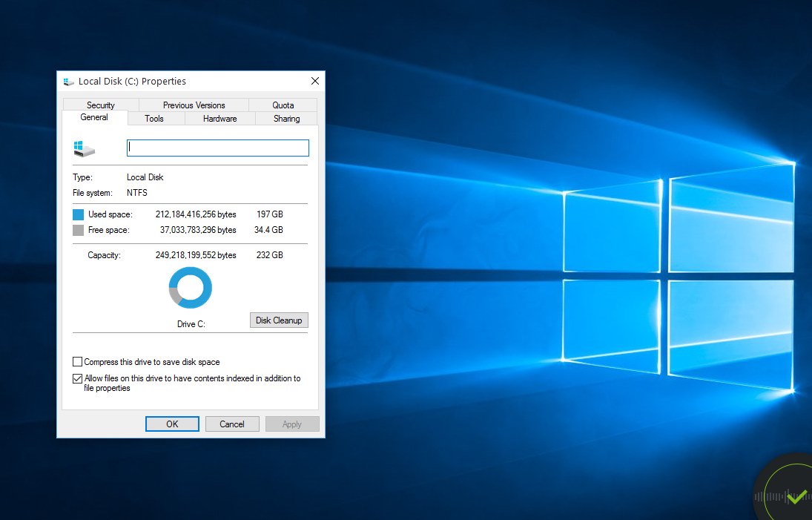812x520 pixels.
Task: Open the Sharing tab
Action: (x=286, y=118)
